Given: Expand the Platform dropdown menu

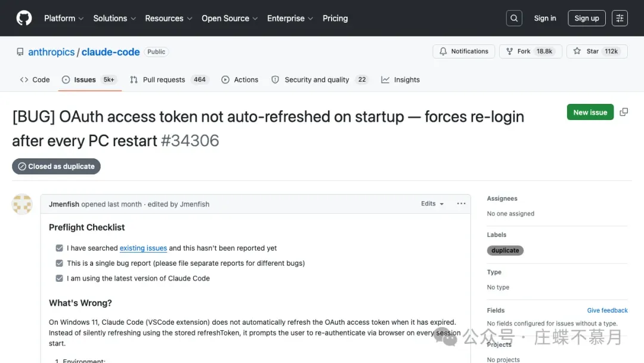Looking at the screenshot, I should (x=63, y=19).
